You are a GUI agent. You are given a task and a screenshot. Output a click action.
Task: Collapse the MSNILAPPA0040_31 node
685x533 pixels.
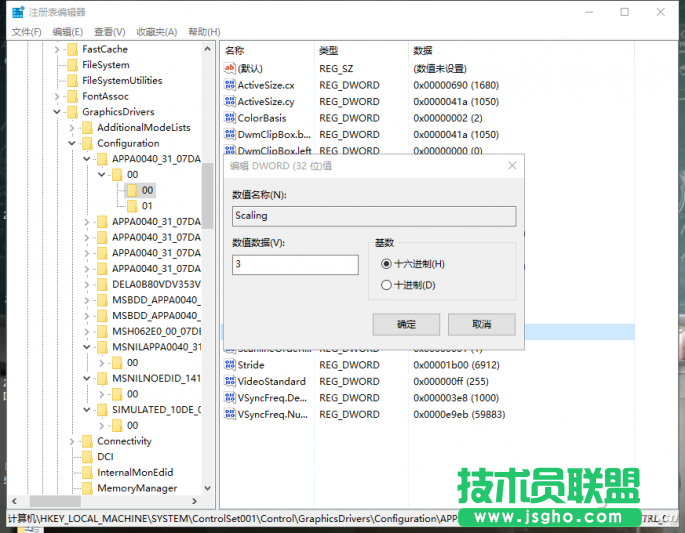(x=86, y=347)
